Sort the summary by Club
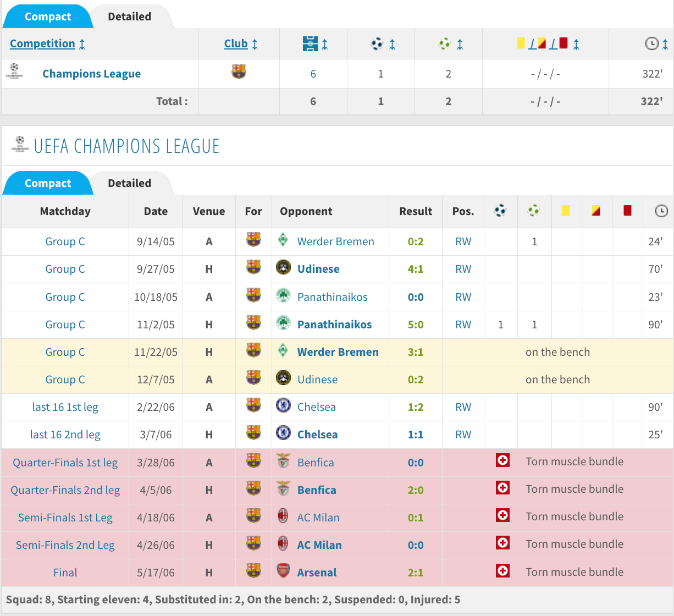The height and width of the screenshot is (616, 674). (236, 43)
